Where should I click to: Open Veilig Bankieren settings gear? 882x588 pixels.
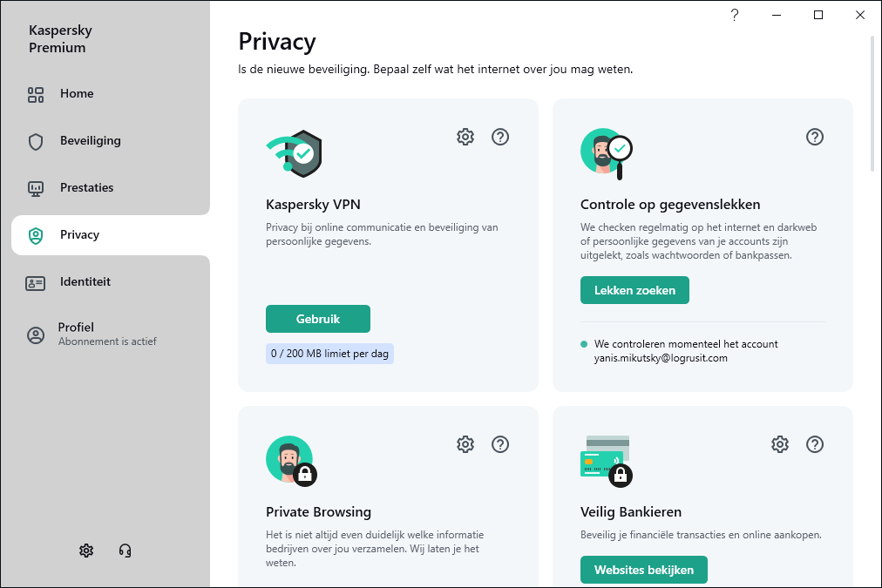[780, 444]
